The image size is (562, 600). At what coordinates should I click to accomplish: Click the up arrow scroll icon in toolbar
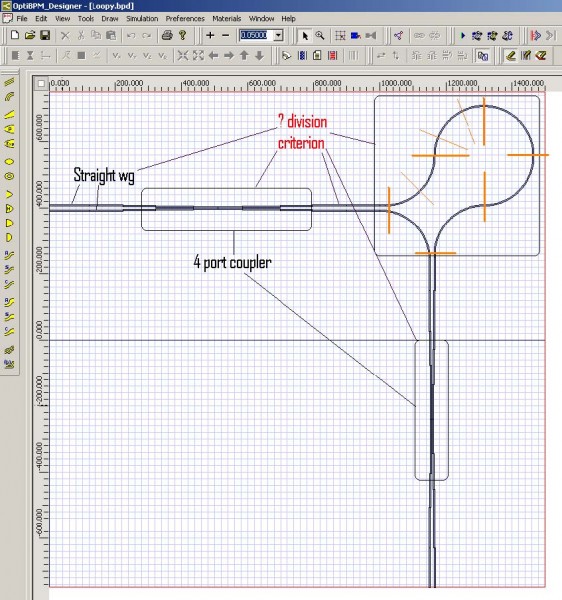click(244, 56)
